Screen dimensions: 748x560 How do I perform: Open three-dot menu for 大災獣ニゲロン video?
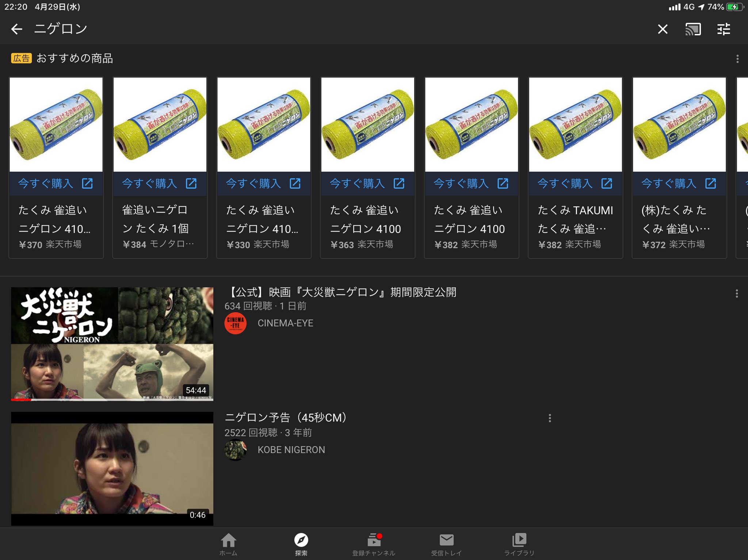[737, 294]
